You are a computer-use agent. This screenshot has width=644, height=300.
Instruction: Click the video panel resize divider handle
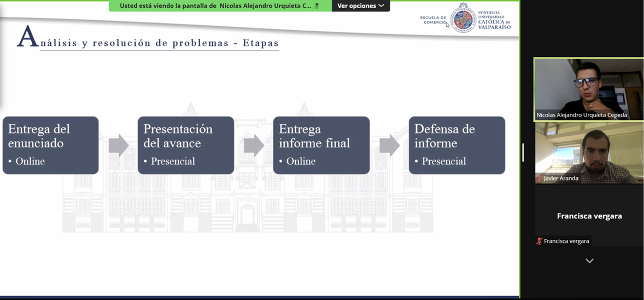[x=523, y=152]
